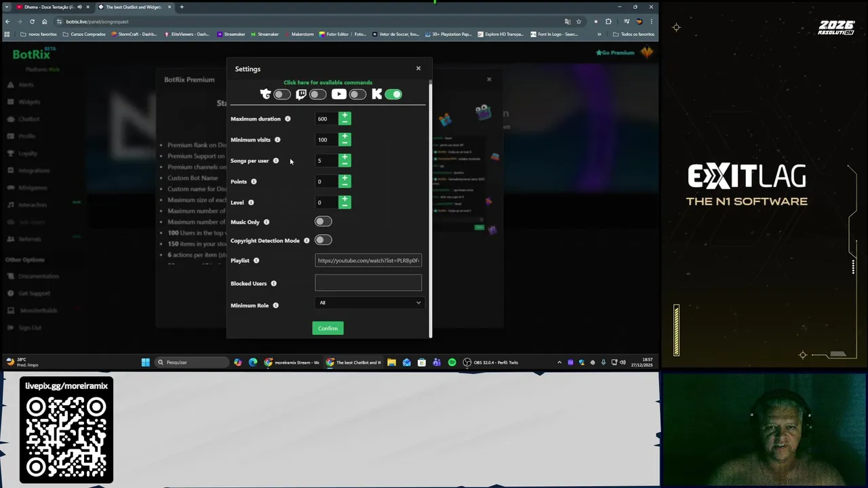Open Chrome tab search dropdown arrow
The width and height of the screenshot is (868, 488).
[7, 7]
